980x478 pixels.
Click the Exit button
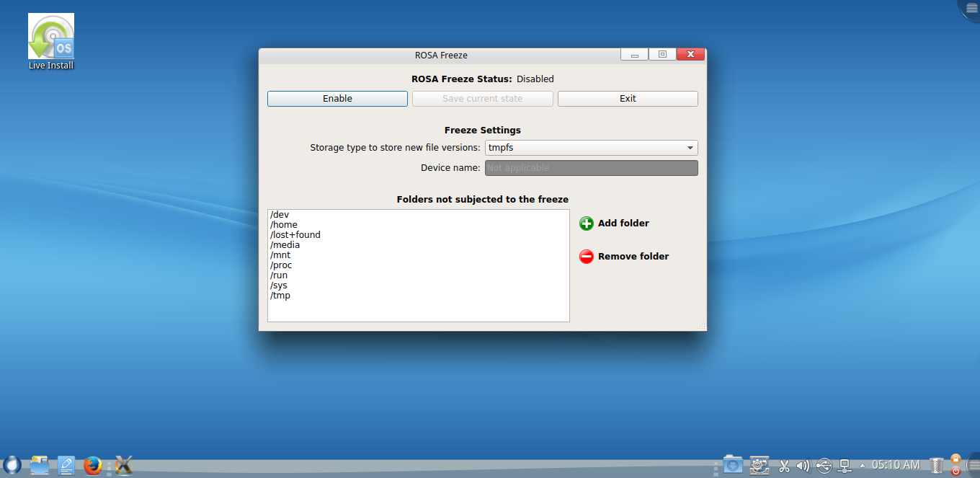628,99
